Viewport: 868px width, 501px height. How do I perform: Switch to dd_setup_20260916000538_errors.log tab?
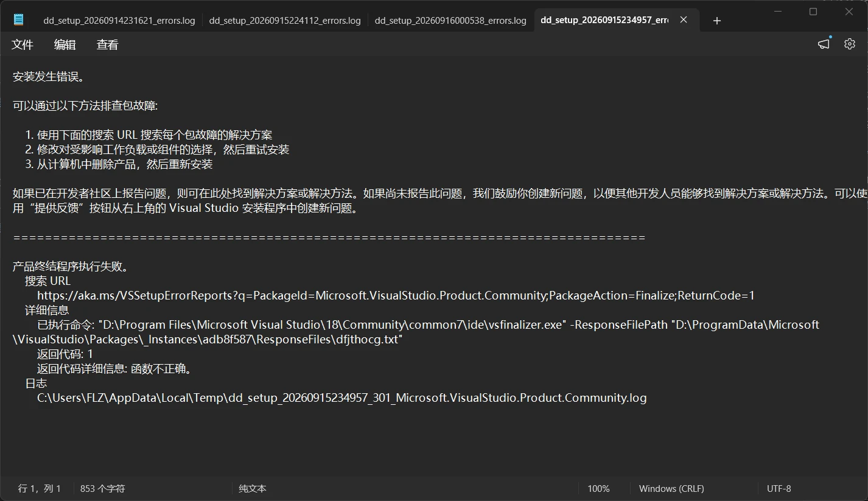(450, 20)
